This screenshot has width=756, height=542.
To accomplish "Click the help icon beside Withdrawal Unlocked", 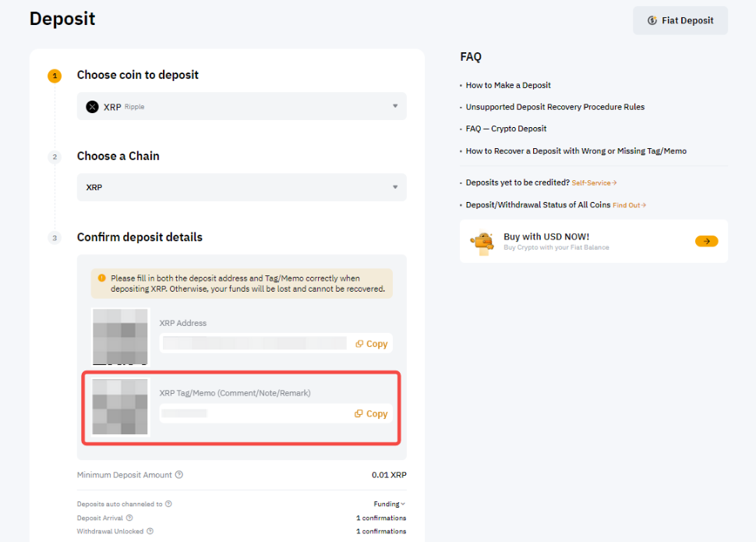I will coord(150,531).
